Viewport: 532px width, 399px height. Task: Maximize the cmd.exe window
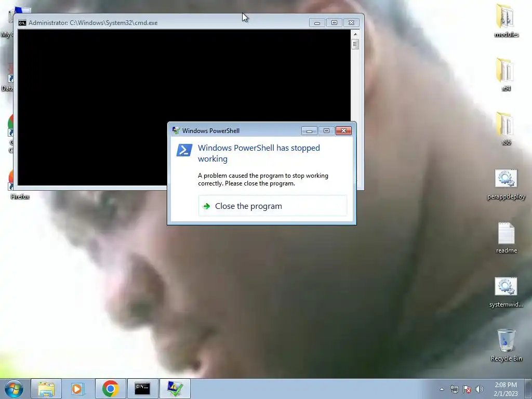pos(334,23)
